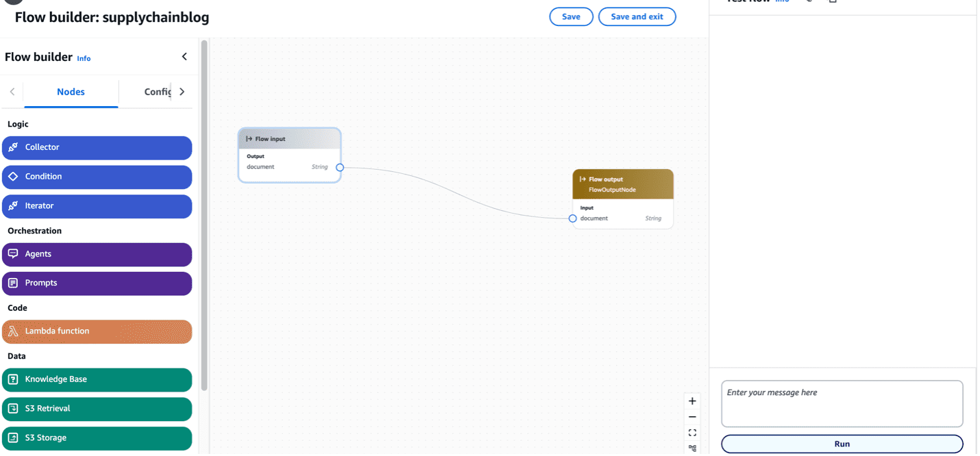Select the Condition node icon
Image resolution: width=980 pixels, height=456 pixels.
12,177
